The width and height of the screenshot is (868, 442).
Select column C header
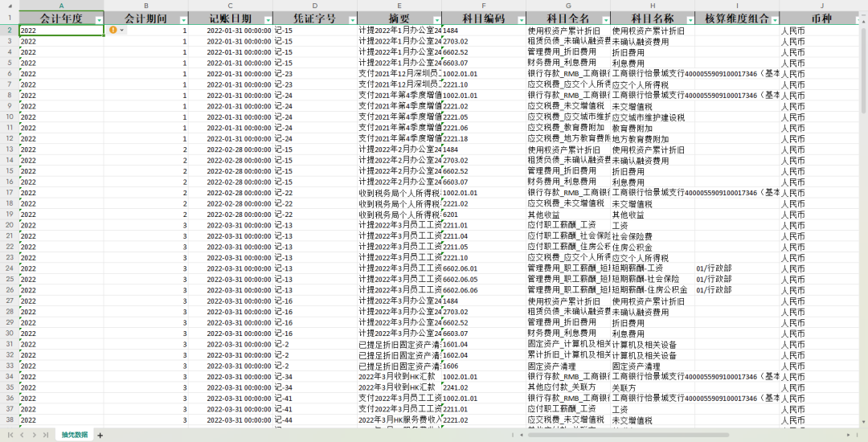231,5
